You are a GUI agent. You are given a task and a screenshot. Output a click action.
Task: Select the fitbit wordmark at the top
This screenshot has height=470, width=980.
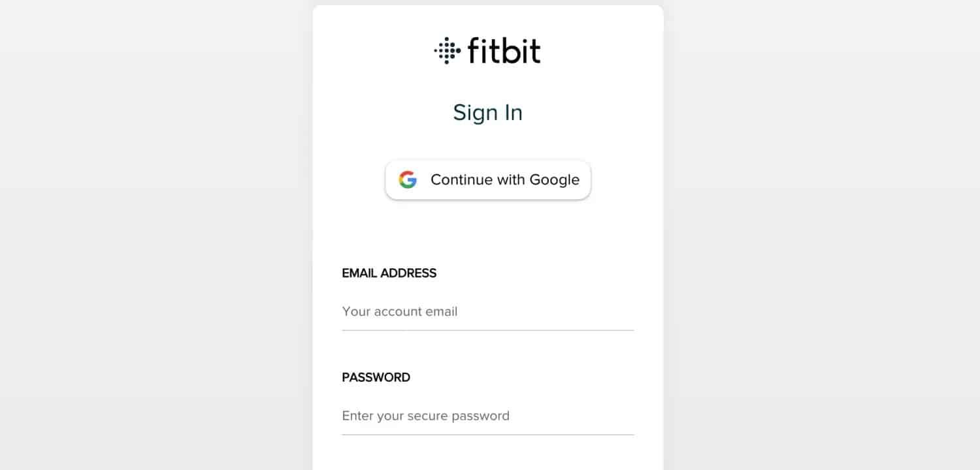coord(504,50)
